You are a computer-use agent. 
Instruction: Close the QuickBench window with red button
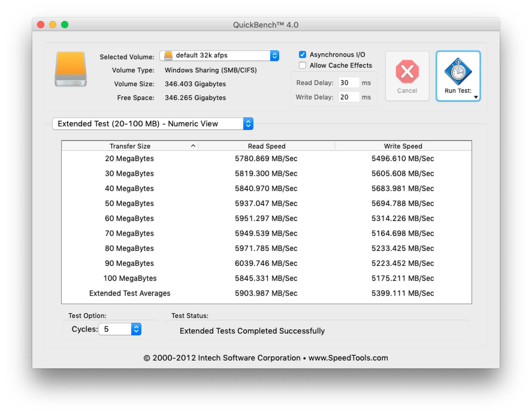(41, 25)
